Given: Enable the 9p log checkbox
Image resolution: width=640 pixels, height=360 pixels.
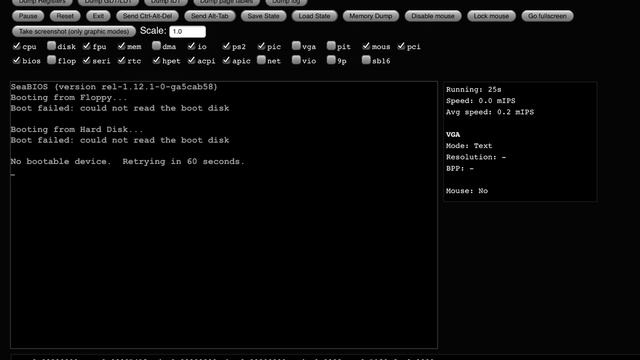Looking at the screenshot, I should 331,60.
